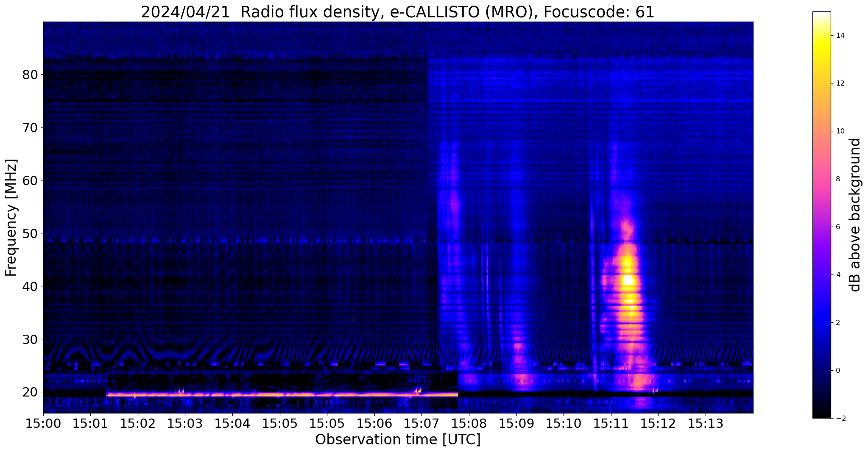Click the 50 MHz frequency tick label
The height and width of the screenshot is (452, 868).
[30, 233]
